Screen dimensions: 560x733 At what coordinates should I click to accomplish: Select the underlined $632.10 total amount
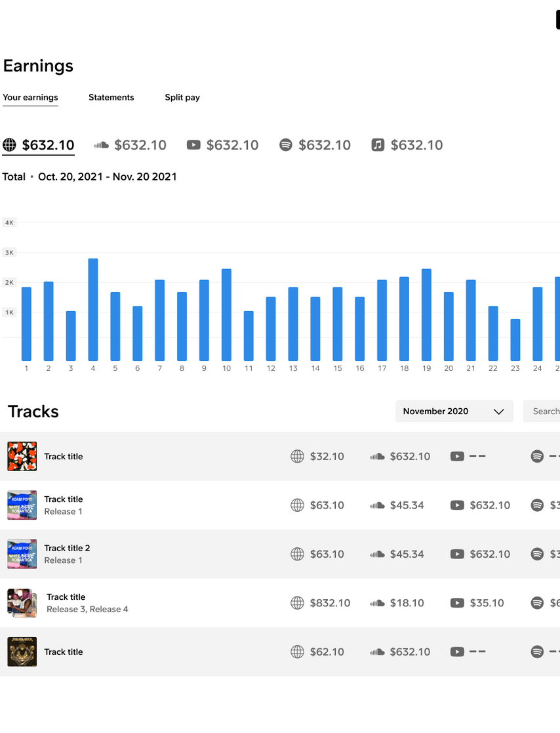click(48, 145)
